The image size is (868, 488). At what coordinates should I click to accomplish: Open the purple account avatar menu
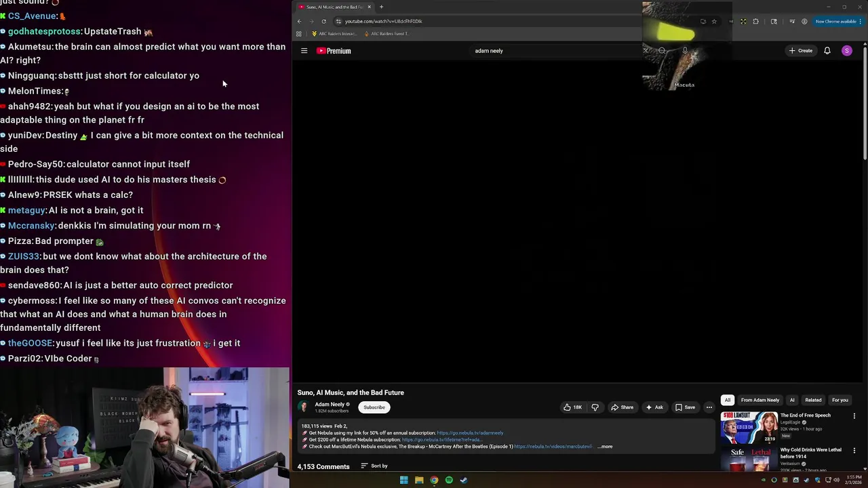[846, 51]
